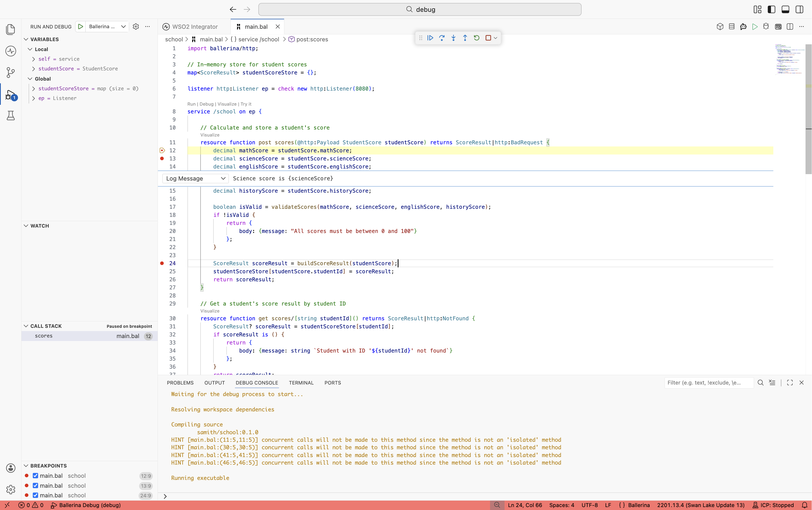Open the Explorer view in activity bar
812x510 pixels.
(x=10, y=29)
